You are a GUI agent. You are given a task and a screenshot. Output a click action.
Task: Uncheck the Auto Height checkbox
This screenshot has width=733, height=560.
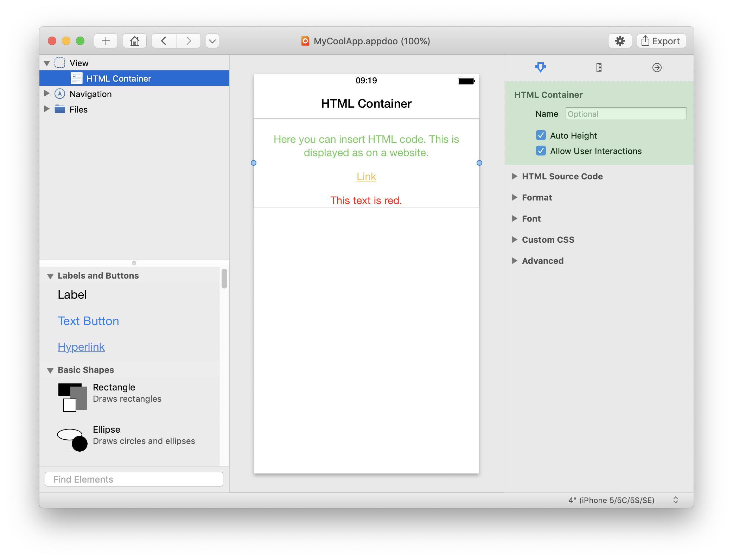click(541, 135)
